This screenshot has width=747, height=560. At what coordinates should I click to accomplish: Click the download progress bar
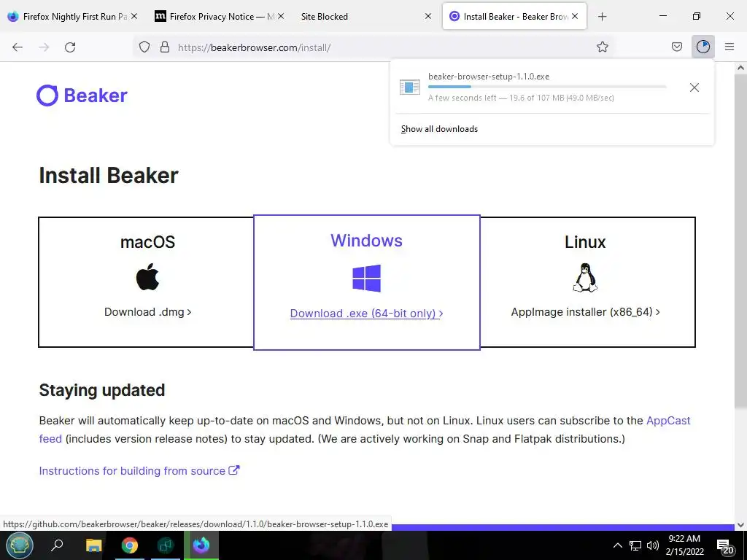547,87
